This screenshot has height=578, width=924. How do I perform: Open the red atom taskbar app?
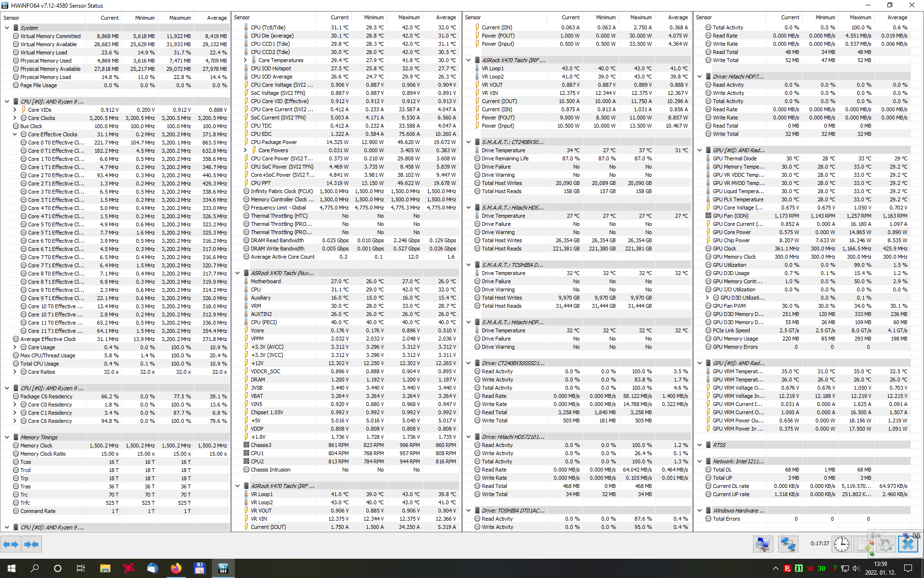click(x=128, y=568)
